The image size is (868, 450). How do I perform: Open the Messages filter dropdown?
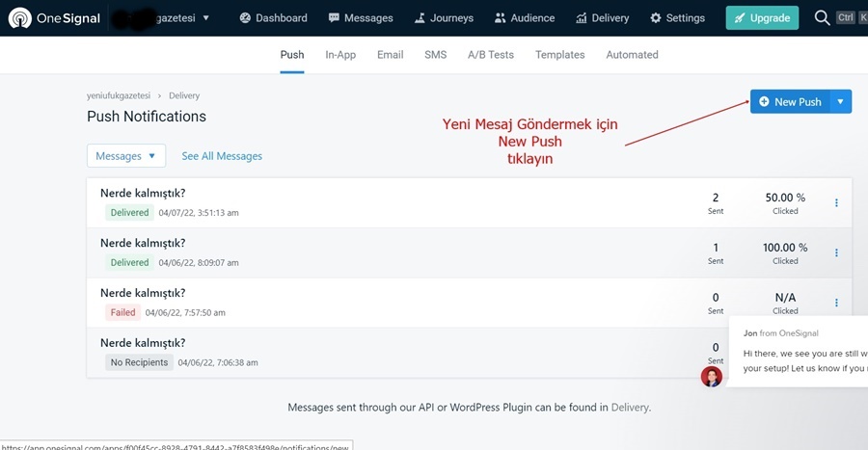point(126,156)
